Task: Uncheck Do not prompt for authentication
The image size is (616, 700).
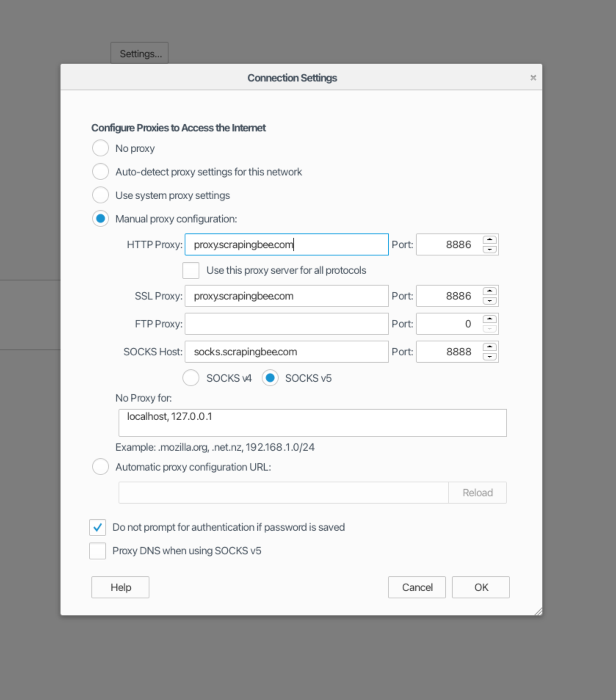Action: tap(98, 527)
